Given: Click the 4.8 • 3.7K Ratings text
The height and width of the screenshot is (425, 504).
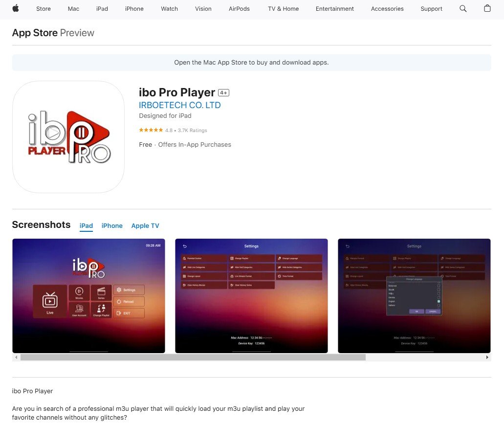Looking at the screenshot, I should pos(186,130).
